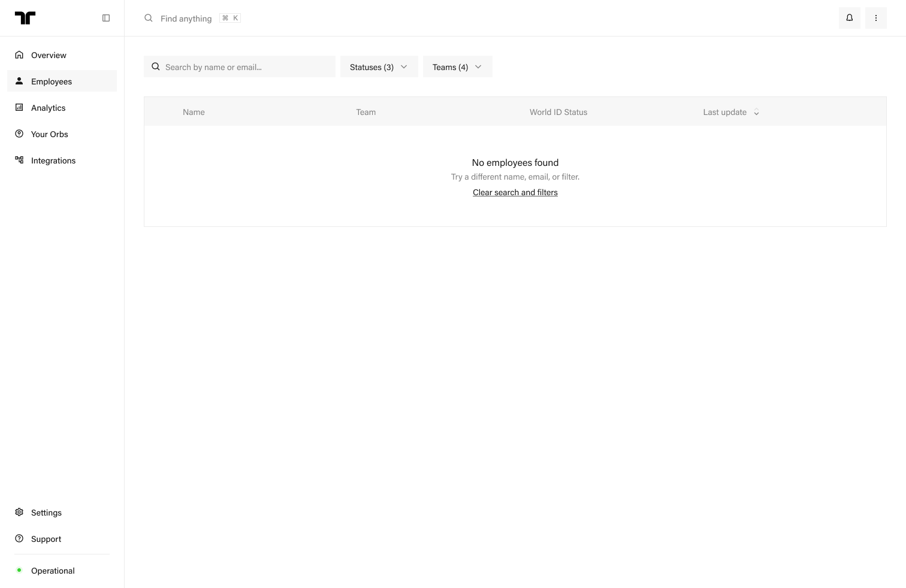Open notifications bell icon
This screenshot has height=588, width=906.
850,18
